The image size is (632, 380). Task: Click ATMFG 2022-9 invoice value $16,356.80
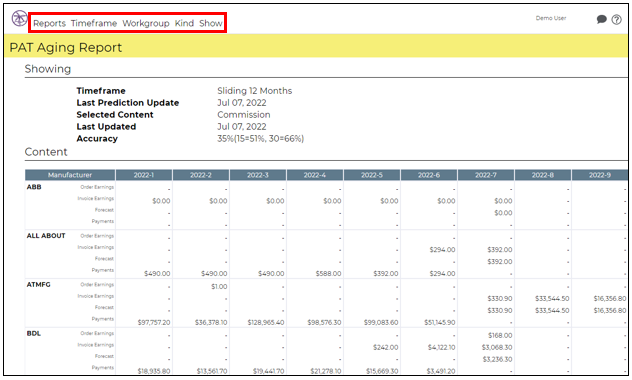(x=610, y=299)
